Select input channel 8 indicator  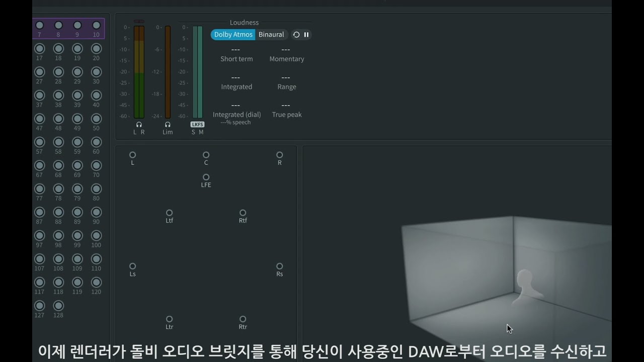click(58, 25)
